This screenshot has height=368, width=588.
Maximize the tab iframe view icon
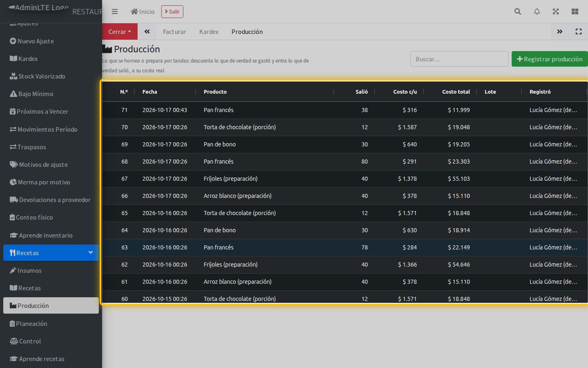tap(579, 31)
